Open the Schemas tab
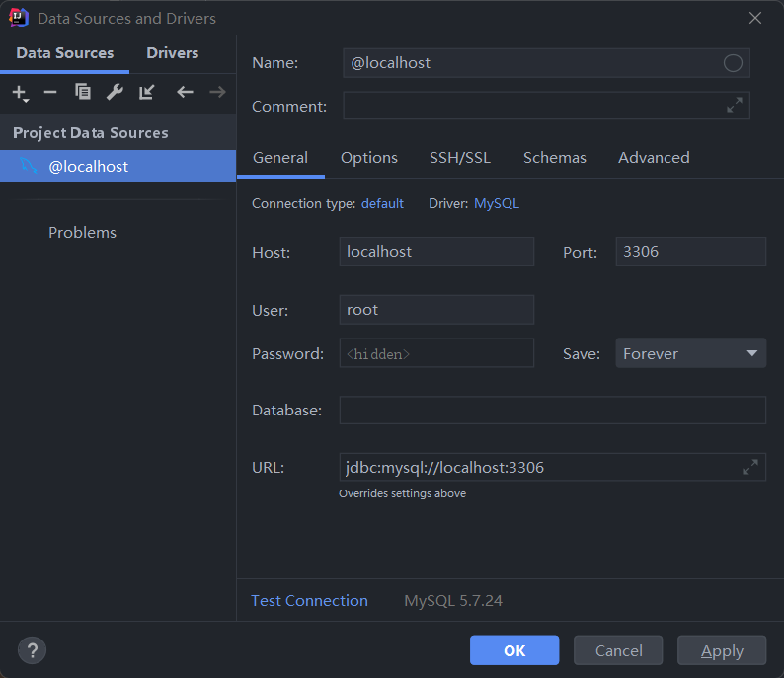 [555, 158]
